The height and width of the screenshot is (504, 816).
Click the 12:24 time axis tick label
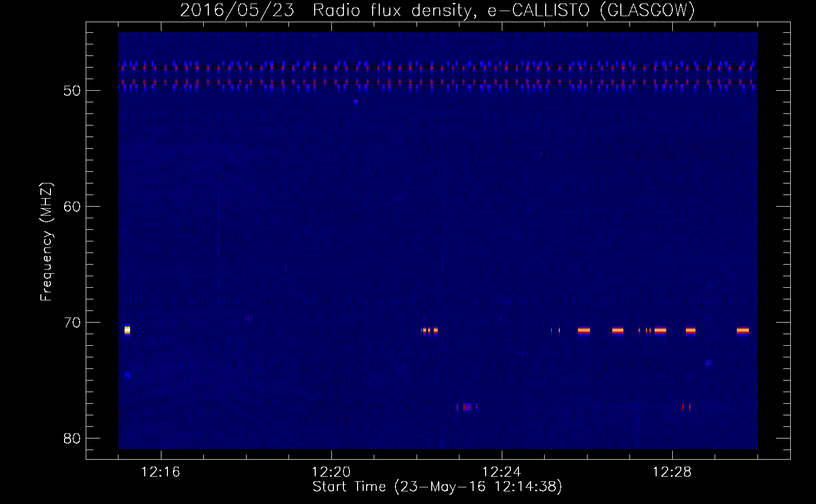[502, 472]
